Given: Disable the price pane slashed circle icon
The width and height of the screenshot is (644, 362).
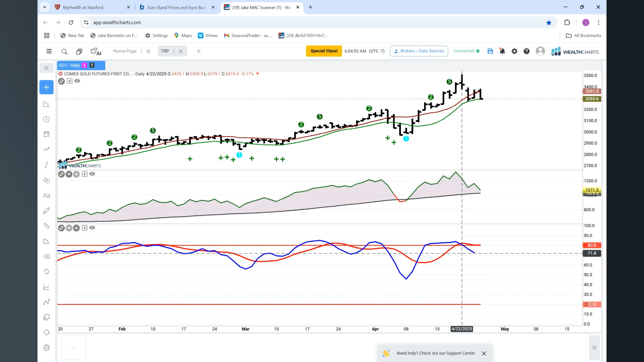Looking at the screenshot, I should 61,81.
